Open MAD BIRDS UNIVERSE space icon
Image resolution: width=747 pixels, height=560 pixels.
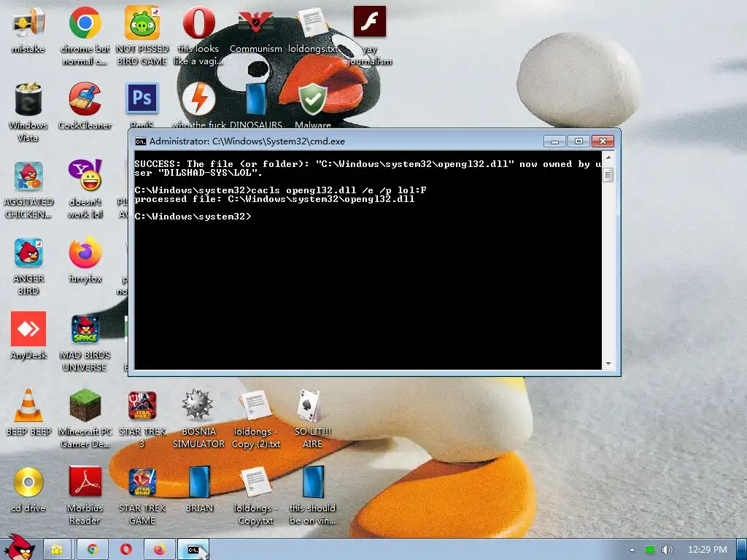coord(85,329)
